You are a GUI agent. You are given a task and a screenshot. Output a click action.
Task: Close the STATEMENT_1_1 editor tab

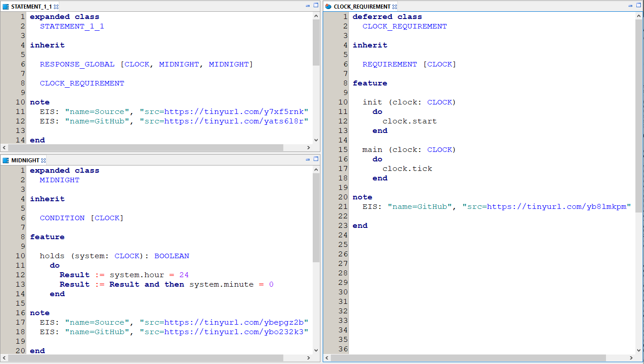click(x=56, y=7)
